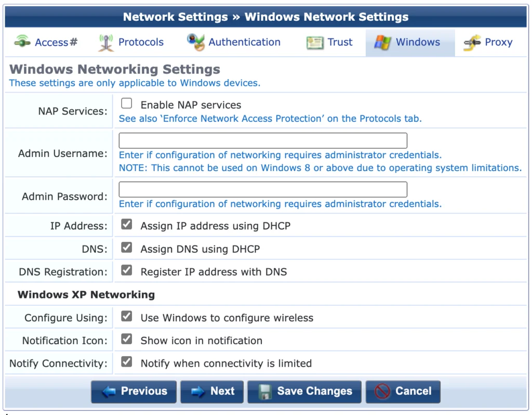Enable NAP services
Viewport: 532px width, 415px height.
tap(126, 103)
